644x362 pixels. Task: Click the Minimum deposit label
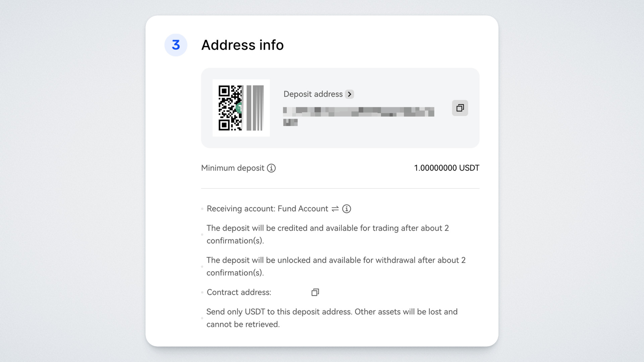[x=232, y=168]
